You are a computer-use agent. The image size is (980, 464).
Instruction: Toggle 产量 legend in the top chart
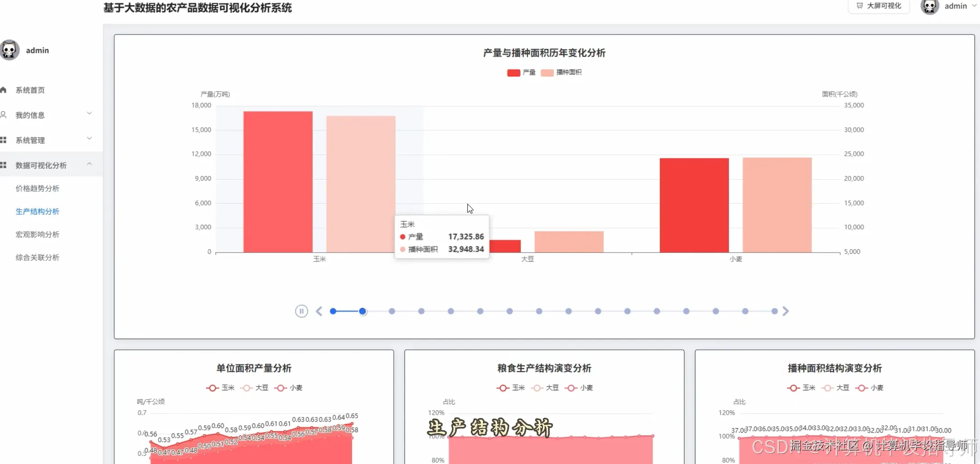[x=521, y=73]
